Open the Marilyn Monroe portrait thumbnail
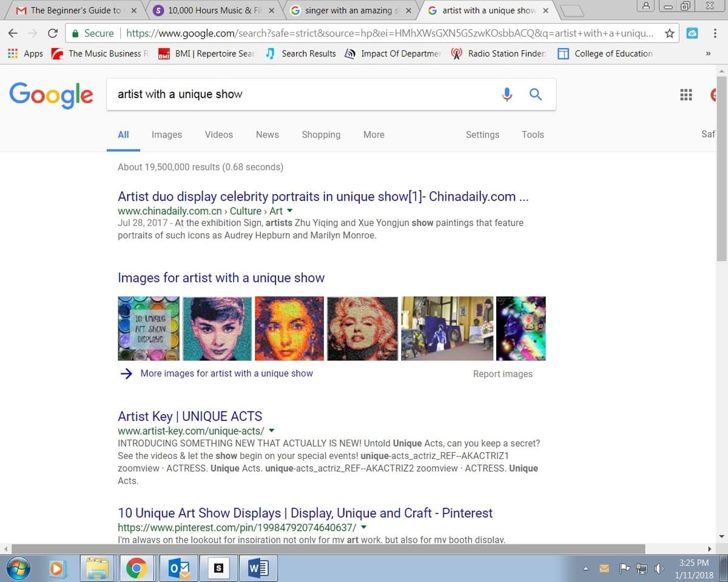728x582 pixels. 362,329
